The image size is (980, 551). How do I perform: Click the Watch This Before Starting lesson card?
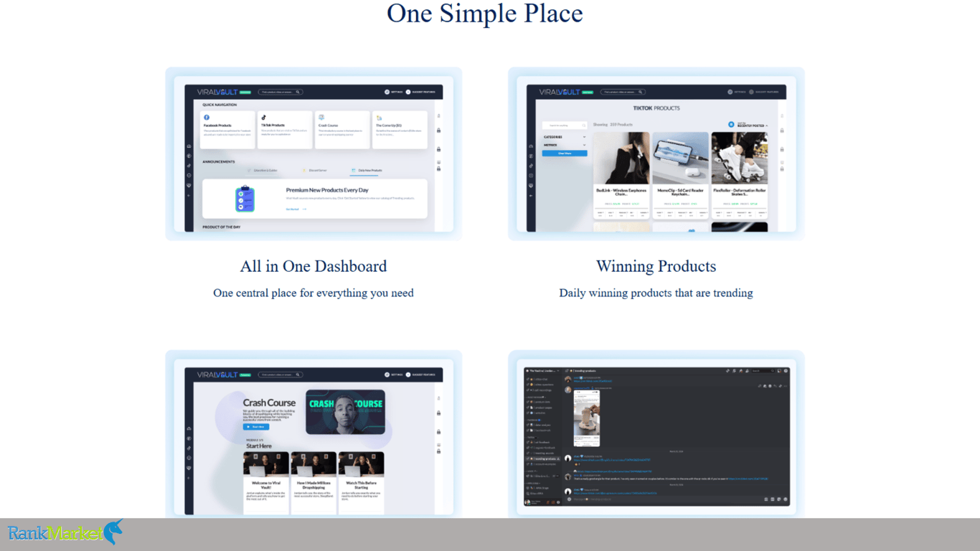362,483
